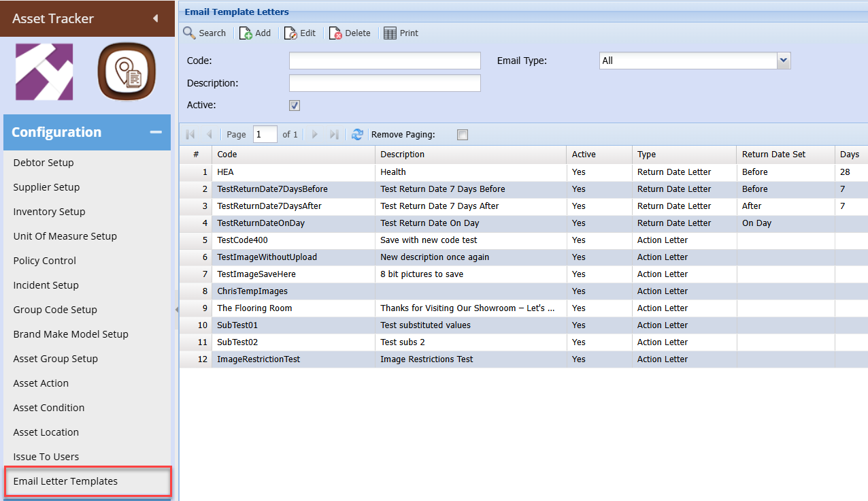Select Email Letter Templates menu item
The image size is (868, 501).
coord(65,481)
